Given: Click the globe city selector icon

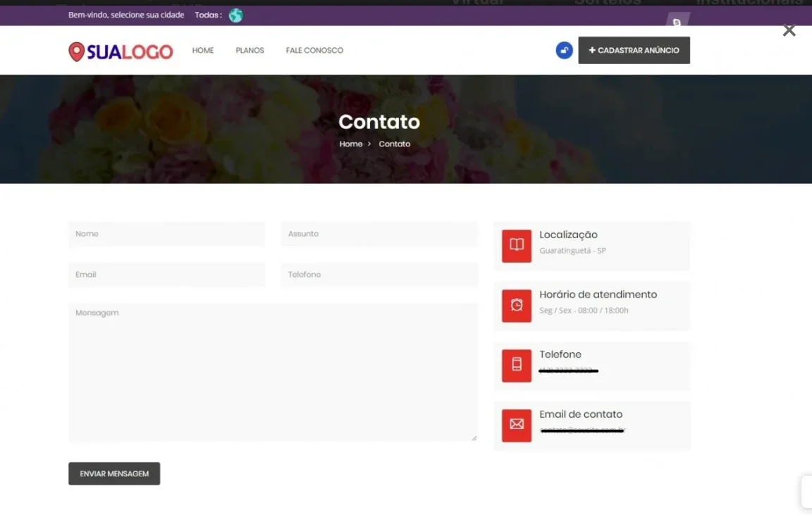Looking at the screenshot, I should coord(235,15).
